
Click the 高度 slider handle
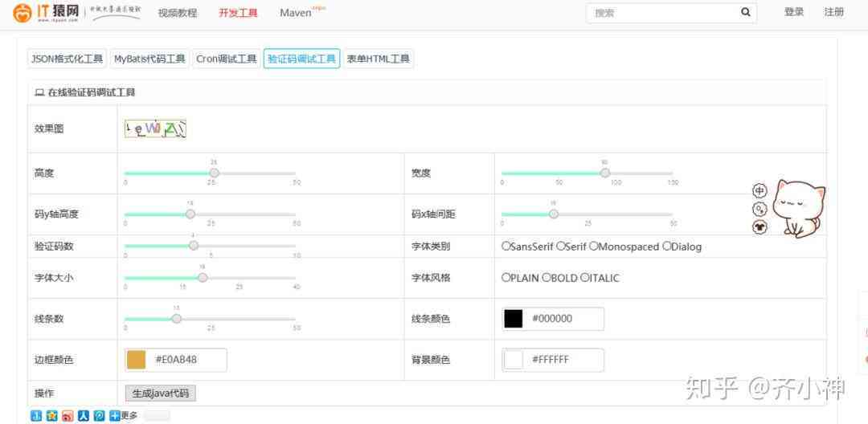pyautogui.click(x=215, y=173)
